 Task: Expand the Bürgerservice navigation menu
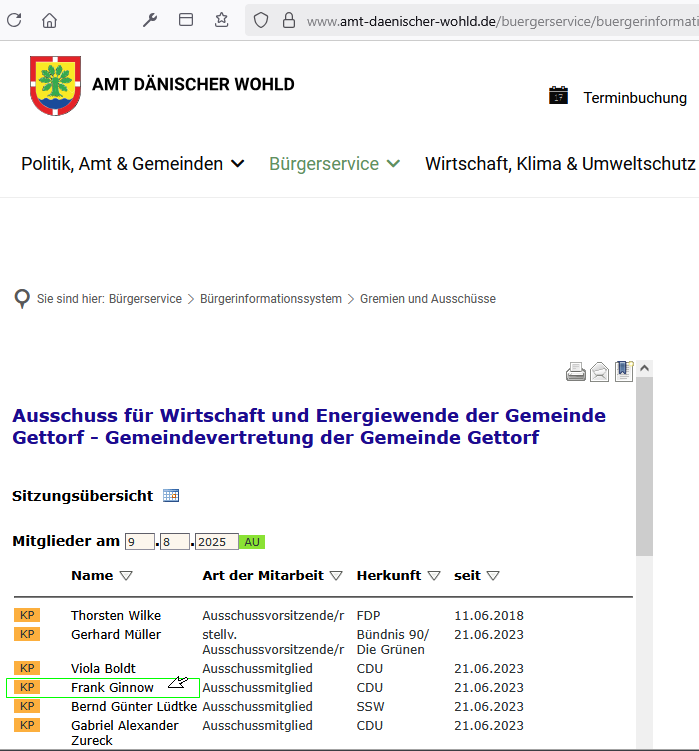pos(334,164)
